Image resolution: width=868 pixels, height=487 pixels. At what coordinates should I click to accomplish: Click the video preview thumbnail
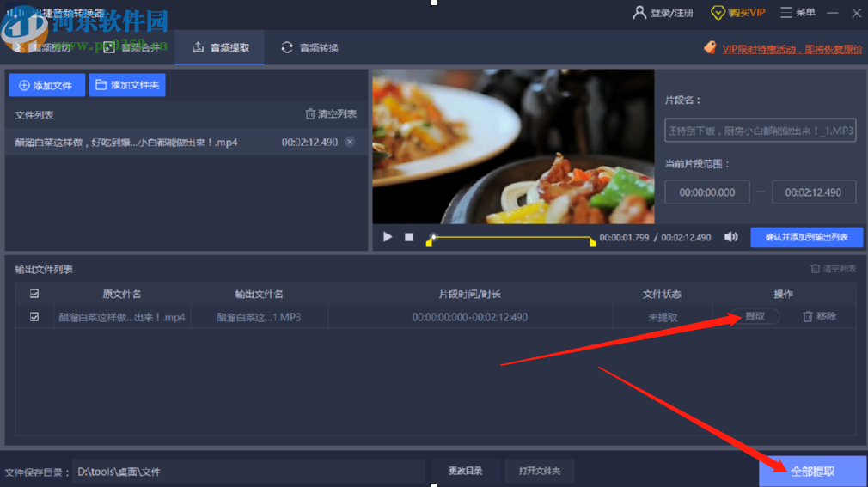(513, 147)
